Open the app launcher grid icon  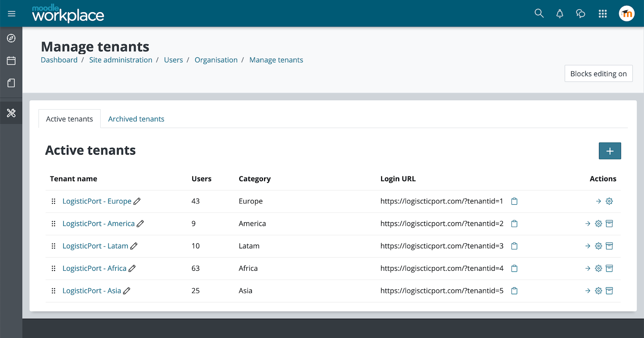603,14
